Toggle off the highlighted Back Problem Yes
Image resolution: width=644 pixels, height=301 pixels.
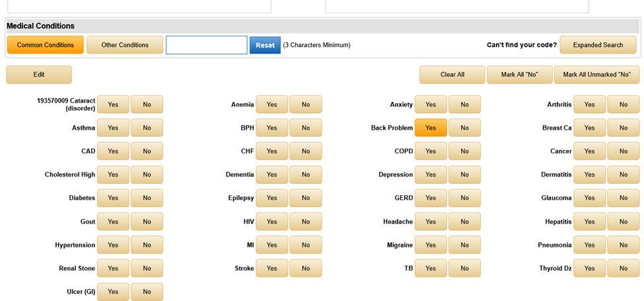[431, 128]
